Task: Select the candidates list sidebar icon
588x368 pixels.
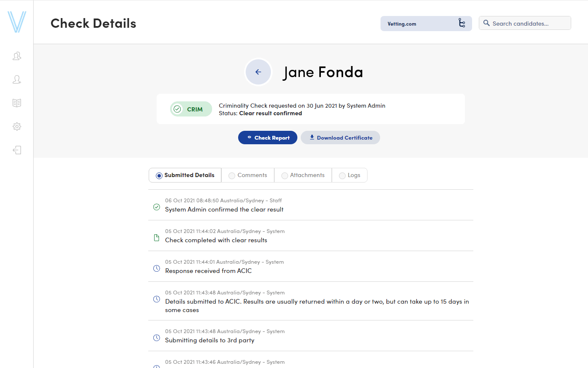Action: click(x=17, y=56)
